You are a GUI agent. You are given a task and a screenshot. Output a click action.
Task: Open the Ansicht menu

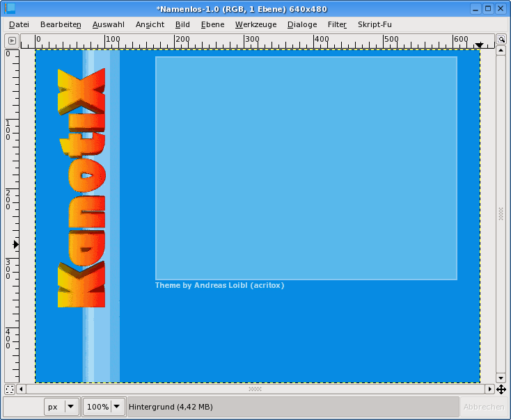(x=150, y=24)
